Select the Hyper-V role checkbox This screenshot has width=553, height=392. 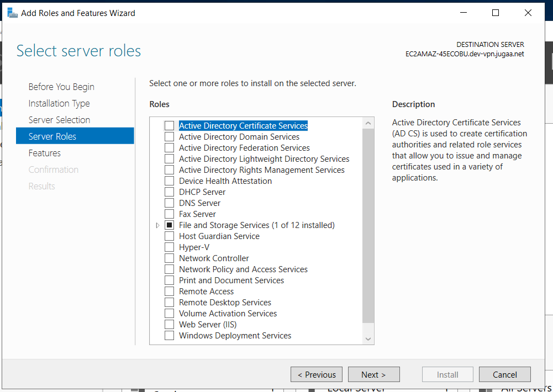(x=169, y=247)
